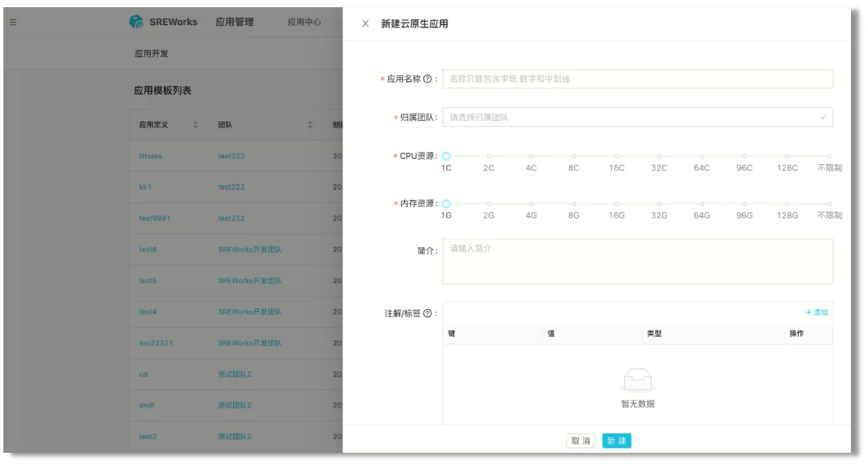Click the 应用名称 input field
This screenshot has width=868, height=465.
click(637, 79)
